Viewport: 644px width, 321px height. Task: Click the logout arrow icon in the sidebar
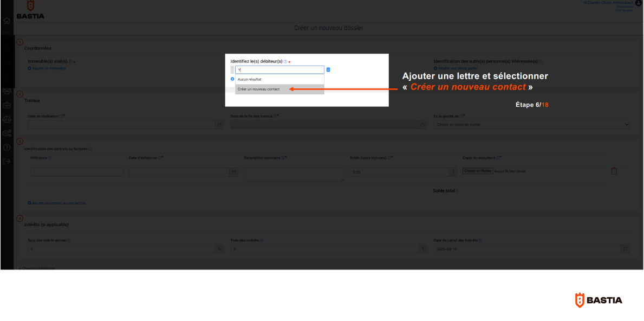tap(6, 161)
